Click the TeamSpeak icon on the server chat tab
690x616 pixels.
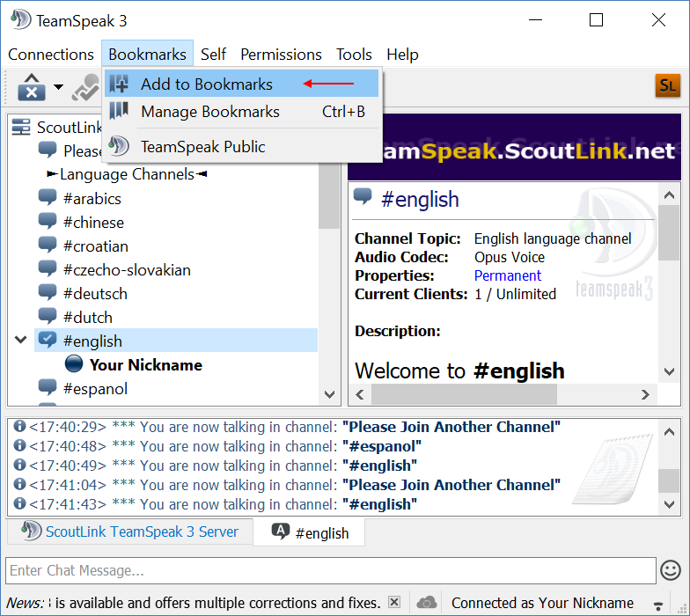pos(32,531)
